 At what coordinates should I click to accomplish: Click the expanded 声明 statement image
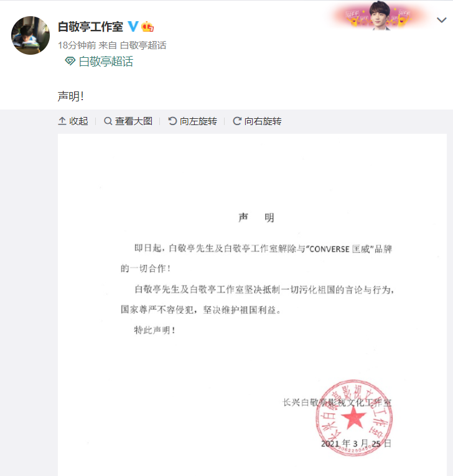252,305
